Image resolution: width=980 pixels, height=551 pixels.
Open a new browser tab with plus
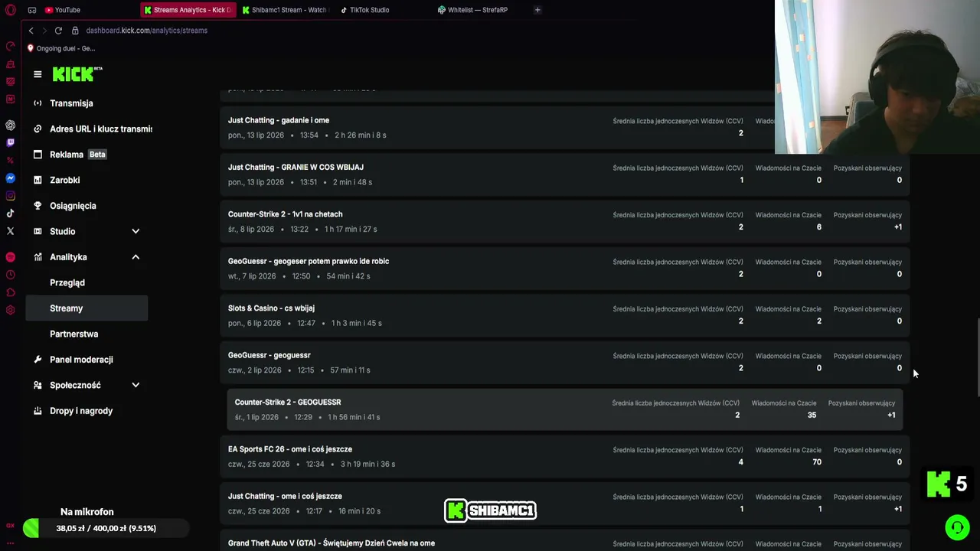(537, 10)
